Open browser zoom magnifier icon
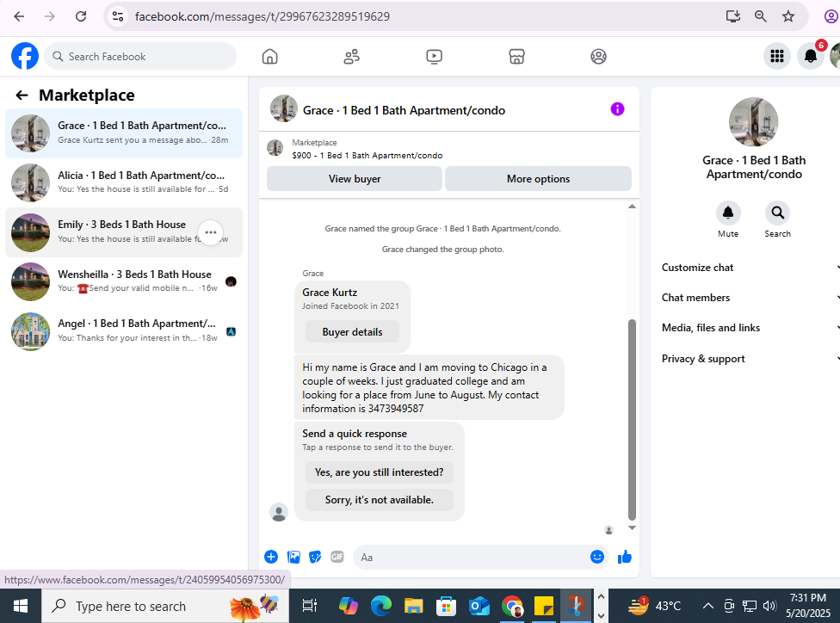 760,16
